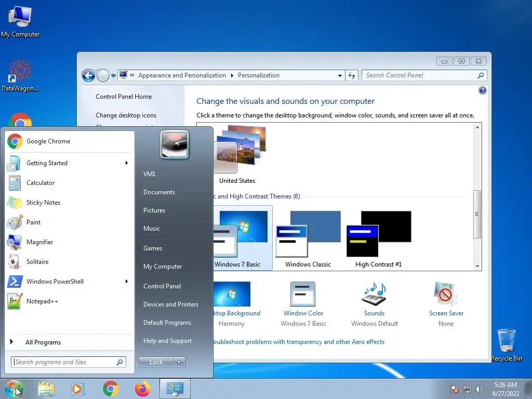This screenshot has width=532, height=399.
Task: Expand Getting Started submenu arrow
Action: [x=127, y=163]
